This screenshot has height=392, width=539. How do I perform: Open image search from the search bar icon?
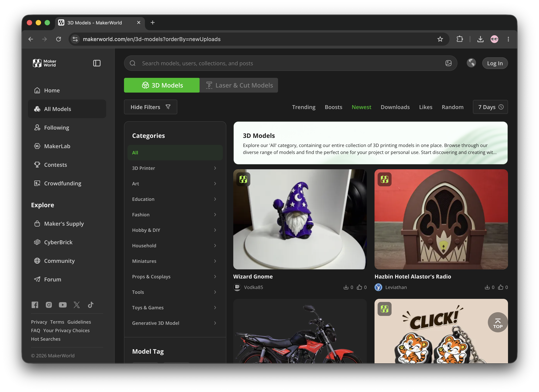[x=448, y=63]
